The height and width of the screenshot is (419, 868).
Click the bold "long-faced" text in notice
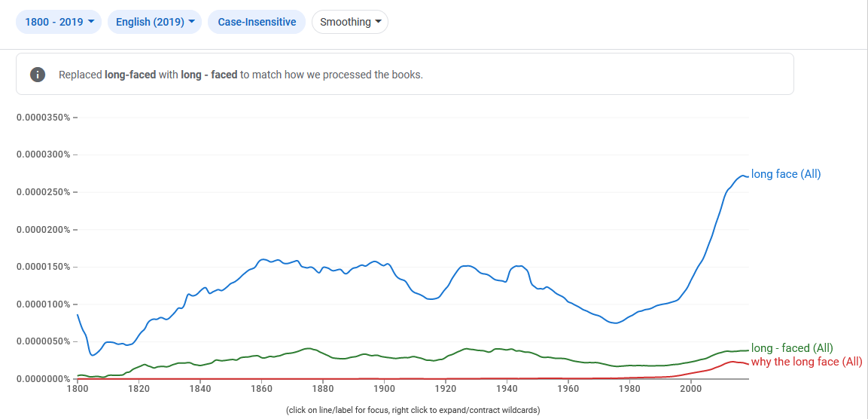click(x=130, y=75)
